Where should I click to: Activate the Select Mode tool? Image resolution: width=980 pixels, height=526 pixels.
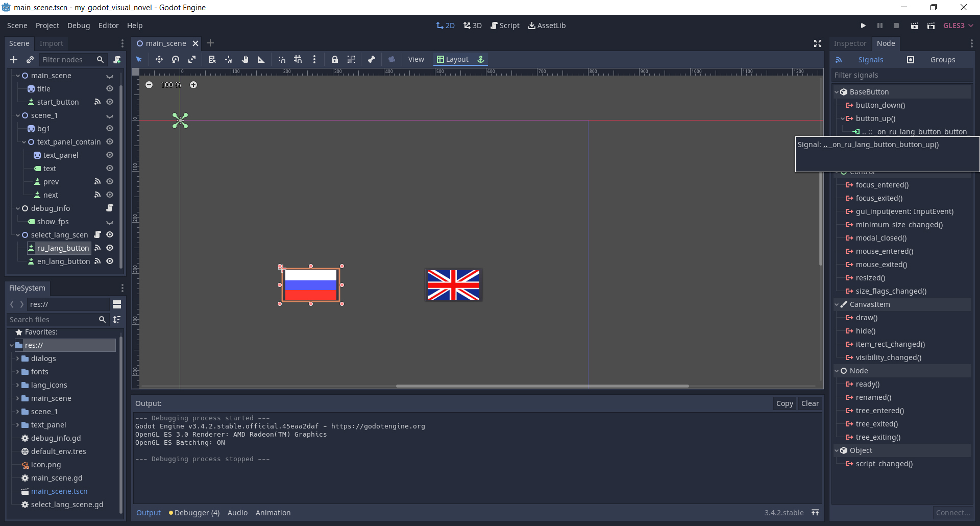coord(139,59)
